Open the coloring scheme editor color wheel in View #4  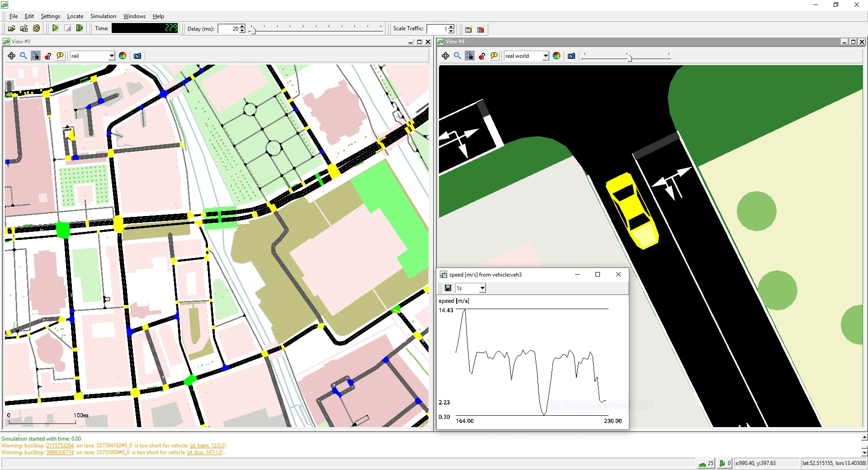[x=557, y=56]
